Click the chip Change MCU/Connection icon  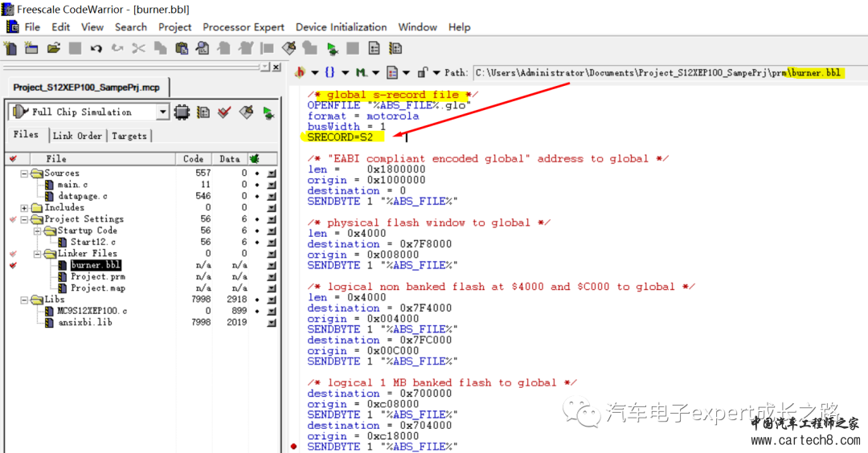182,112
